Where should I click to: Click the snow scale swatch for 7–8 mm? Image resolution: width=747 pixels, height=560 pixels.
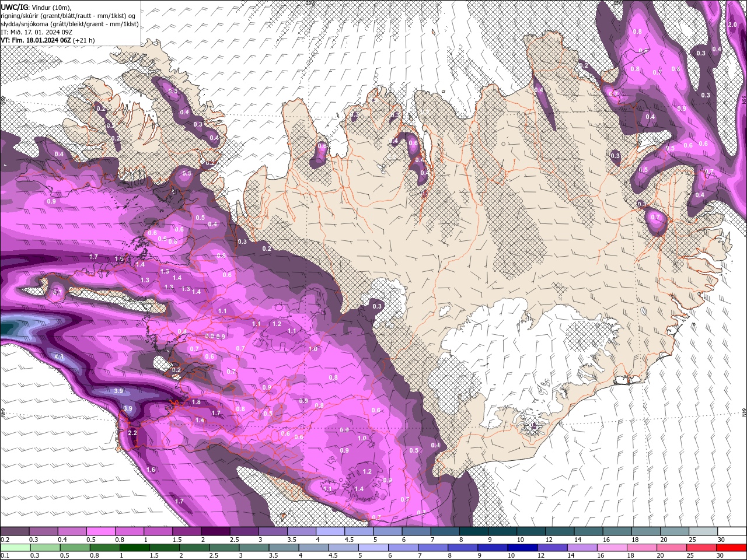[445, 531]
